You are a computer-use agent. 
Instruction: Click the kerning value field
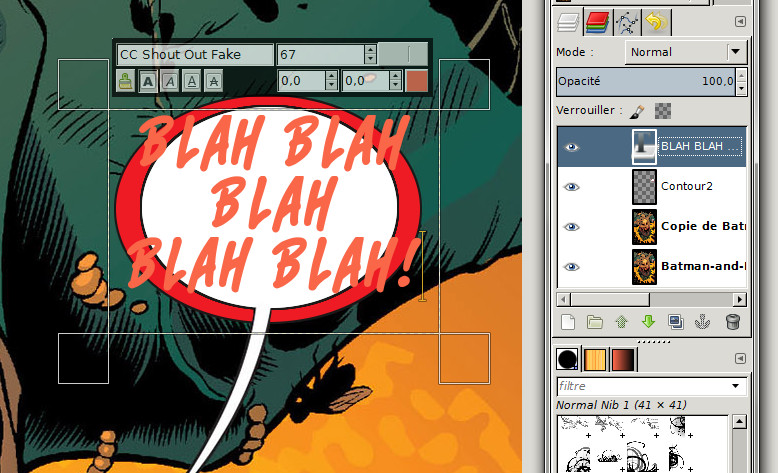pyautogui.click(x=366, y=81)
